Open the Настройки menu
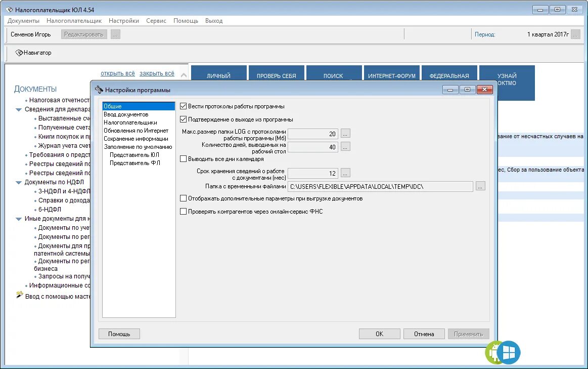The height and width of the screenshot is (369, 588). [124, 21]
